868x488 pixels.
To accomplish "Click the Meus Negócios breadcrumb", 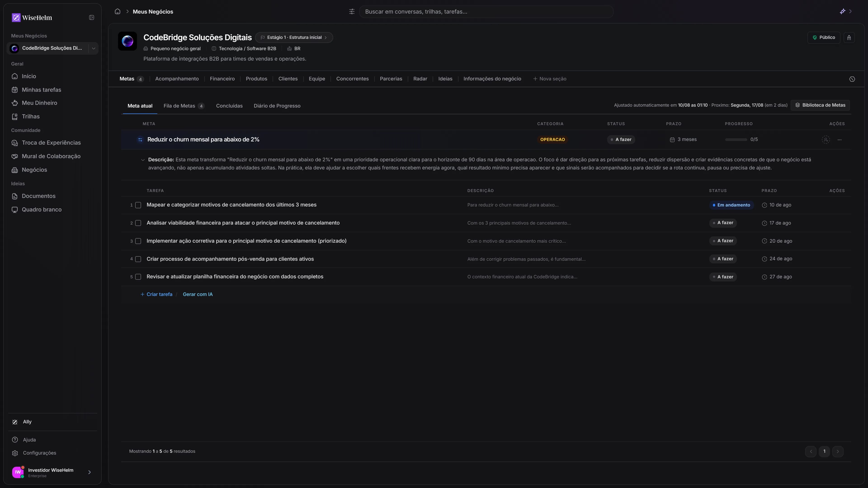I will [153, 12].
